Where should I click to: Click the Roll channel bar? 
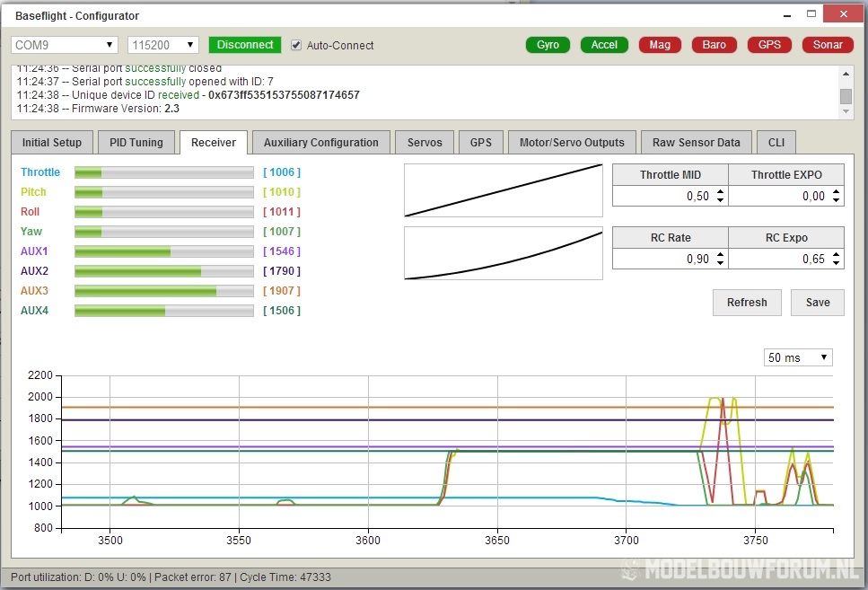(164, 212)
